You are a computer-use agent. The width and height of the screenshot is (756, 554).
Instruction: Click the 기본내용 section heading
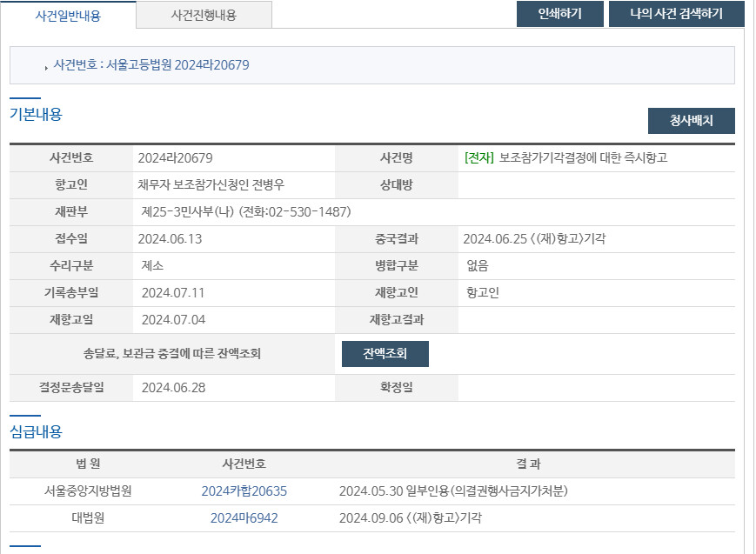click(x=37, y=114)
